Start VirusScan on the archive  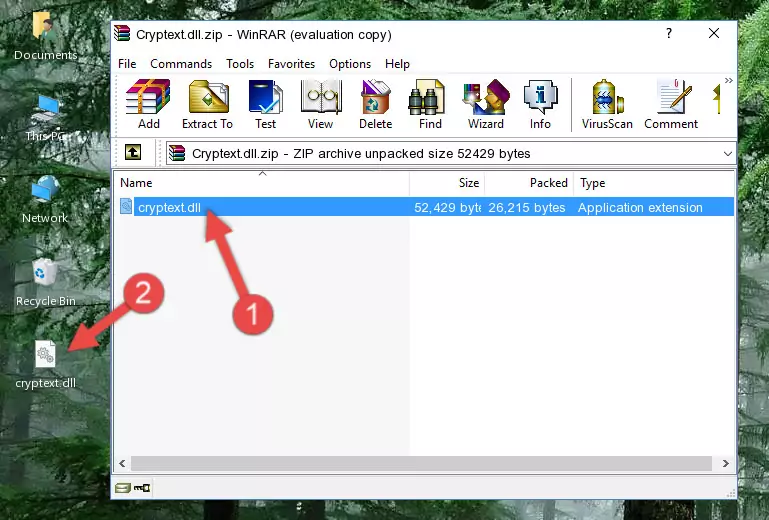607,104
